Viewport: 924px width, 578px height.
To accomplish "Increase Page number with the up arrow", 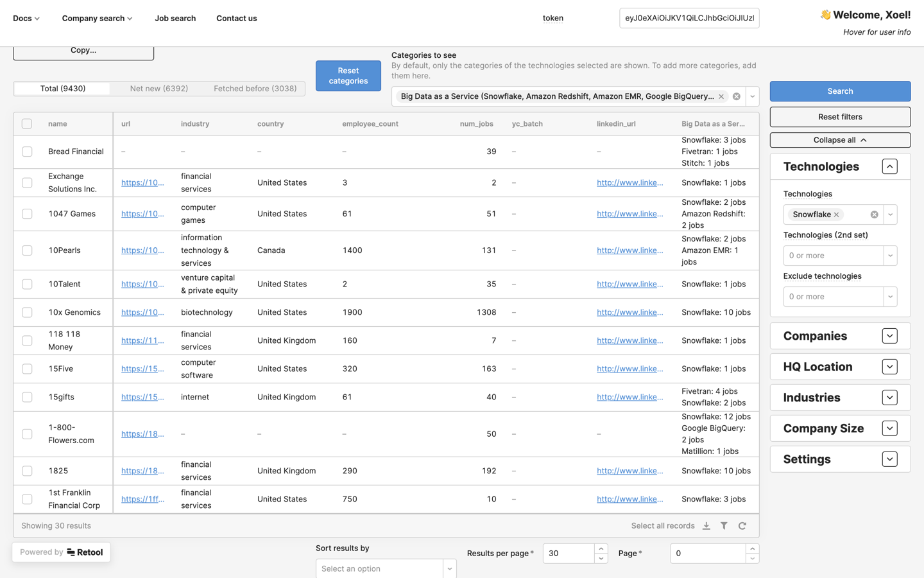I will coord(753,548).
